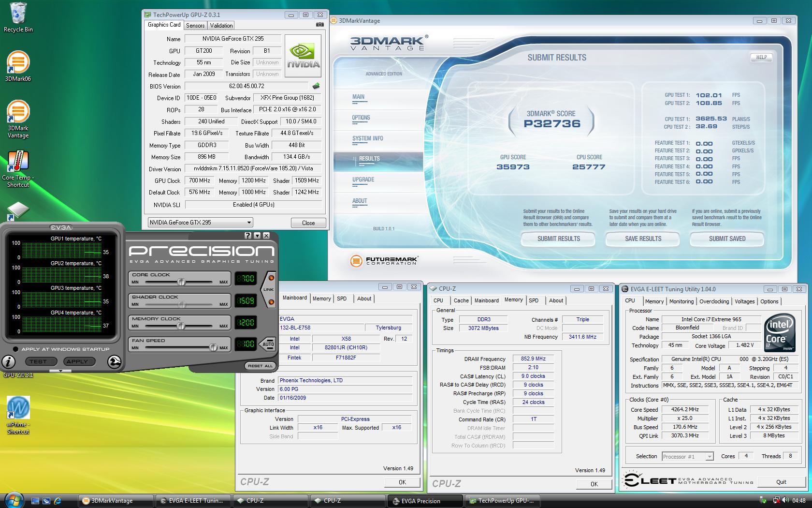Click the Intel Core i7 logo in E-LEET

(x=780, y=333)
